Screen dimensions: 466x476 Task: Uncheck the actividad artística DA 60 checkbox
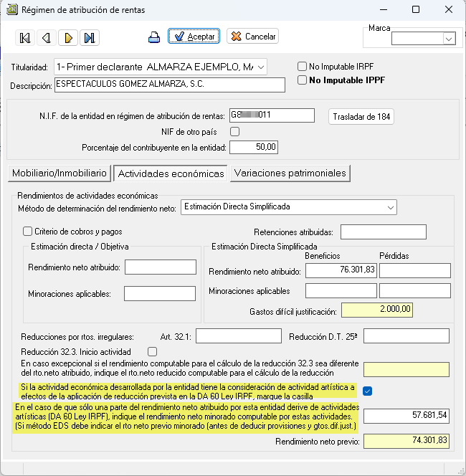coord(368,391)
